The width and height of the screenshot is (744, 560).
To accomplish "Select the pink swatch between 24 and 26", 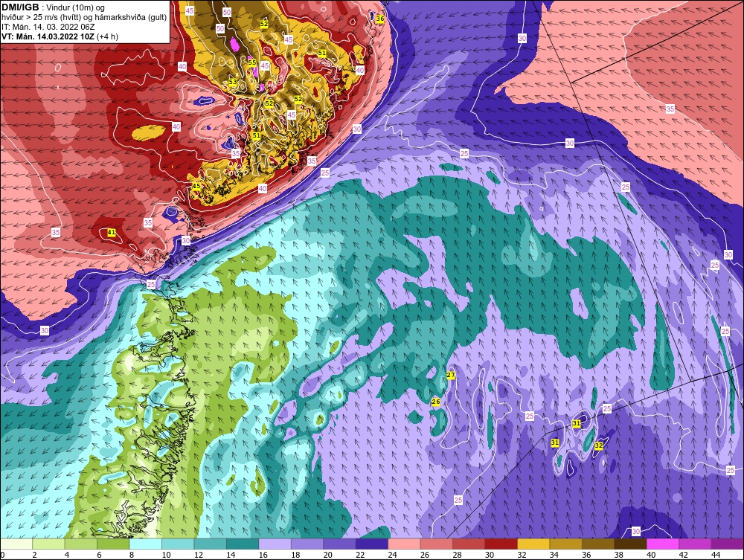I will pyautogui.click(x=404, y=544).
